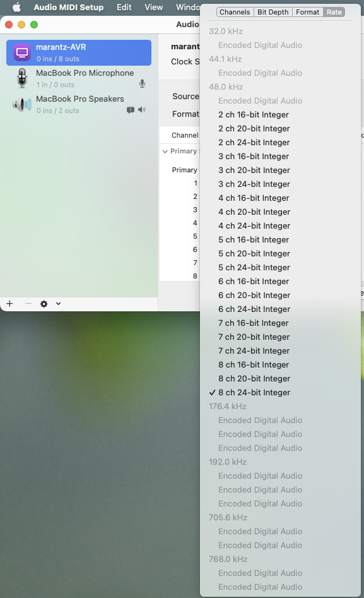Expand the chevron next to the gear icon
Image resolution: width=364 pixels, height=598 pixels.
[x=58, y=304]
